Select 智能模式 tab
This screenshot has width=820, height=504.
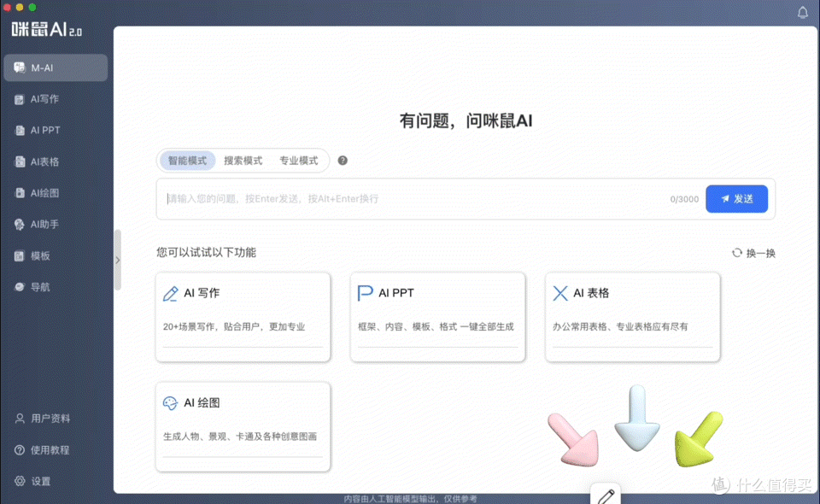(x=187, y=161)
